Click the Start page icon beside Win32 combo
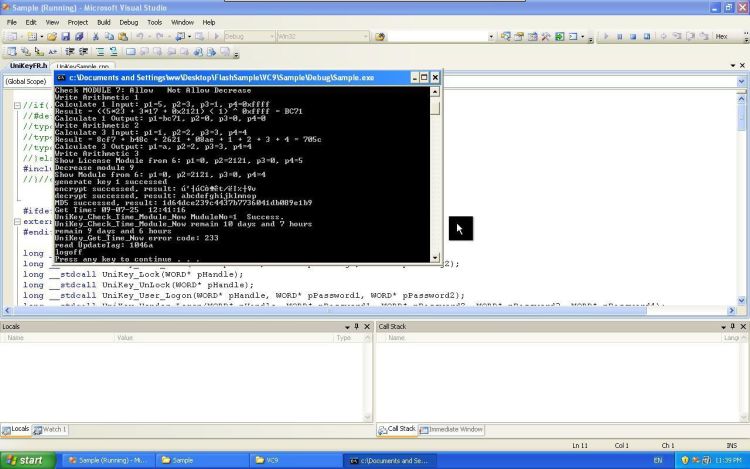Image resolution: width=750 pixels, height=469 pixels. coord(380,36)
